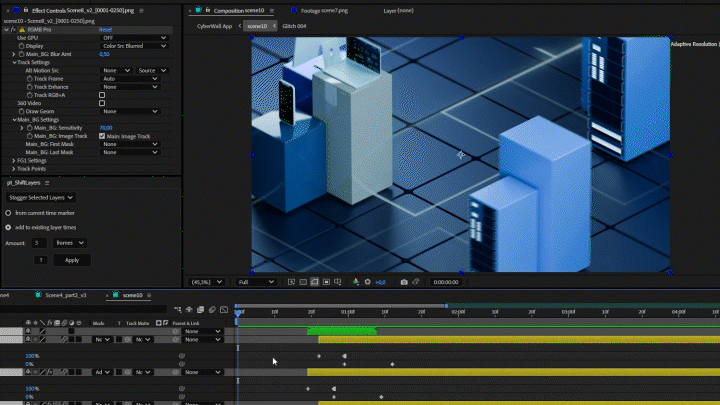This screenshot has width=720, height=405.
Task: Select 'from current time marker' radio button
Action: (8, 213)
